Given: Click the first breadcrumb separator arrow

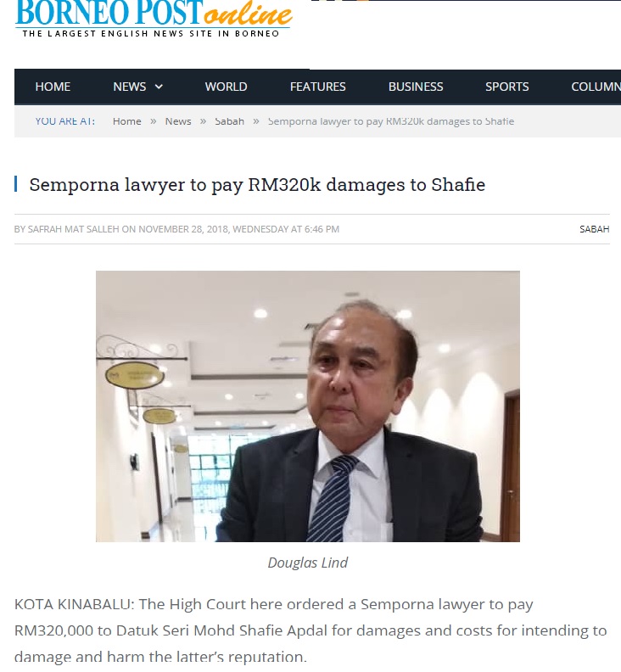Looking at the screenshot, I should tap(153, 121).
